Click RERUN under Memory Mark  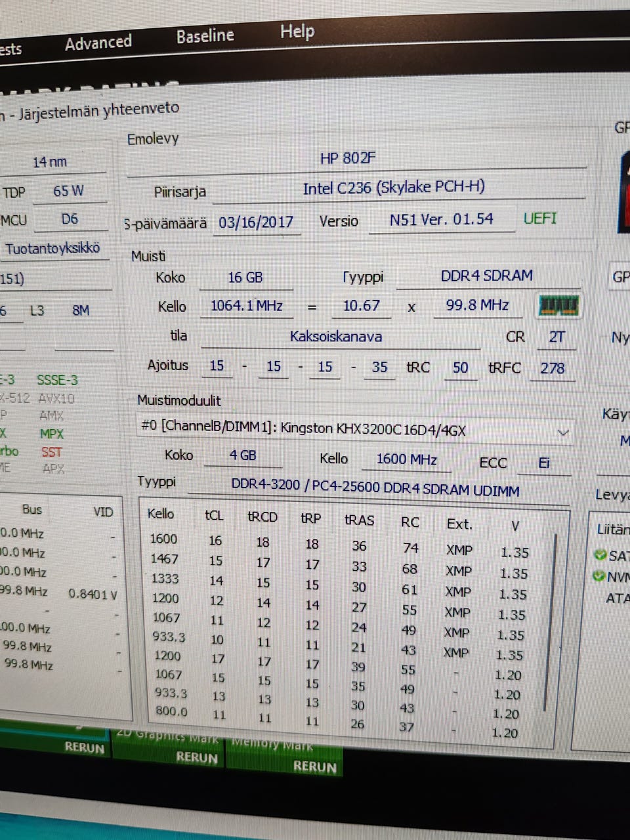coord(314,766)
